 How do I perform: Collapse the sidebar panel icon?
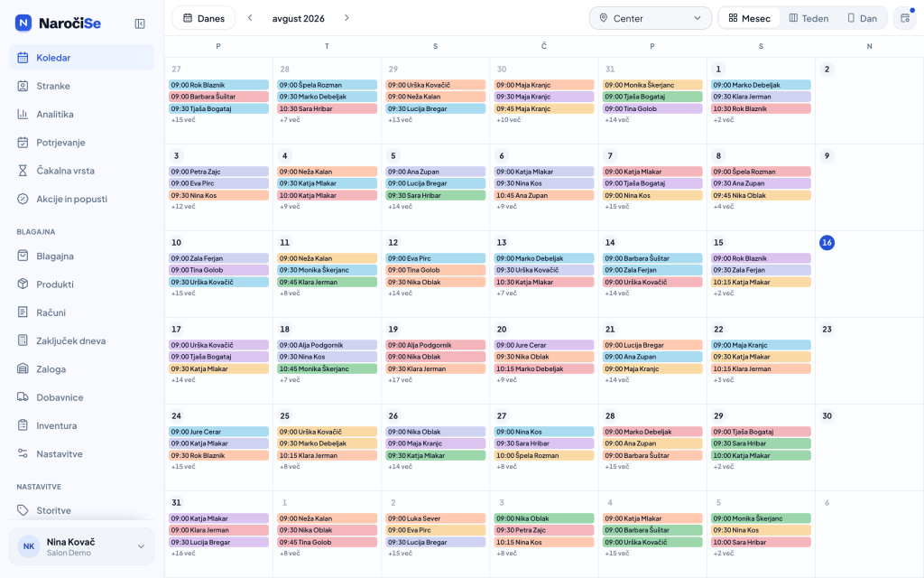(140, 23)
